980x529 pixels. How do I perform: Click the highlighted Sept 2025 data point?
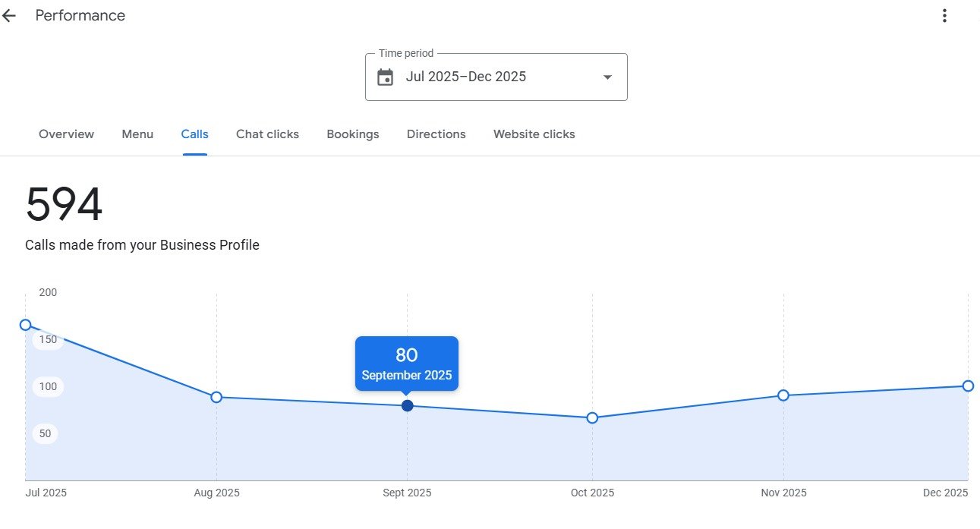tap(408, 406)
